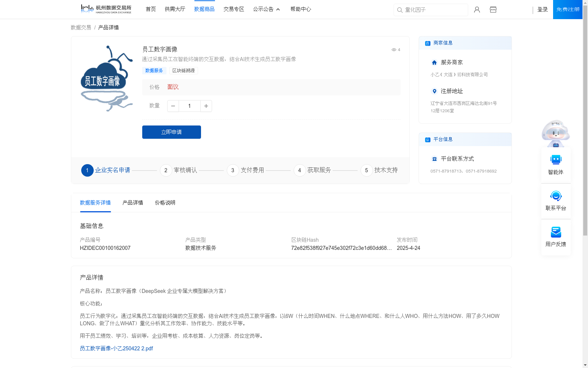Click the eye view-count icon
Screen dimensions: 588x368
click(394, 50)
